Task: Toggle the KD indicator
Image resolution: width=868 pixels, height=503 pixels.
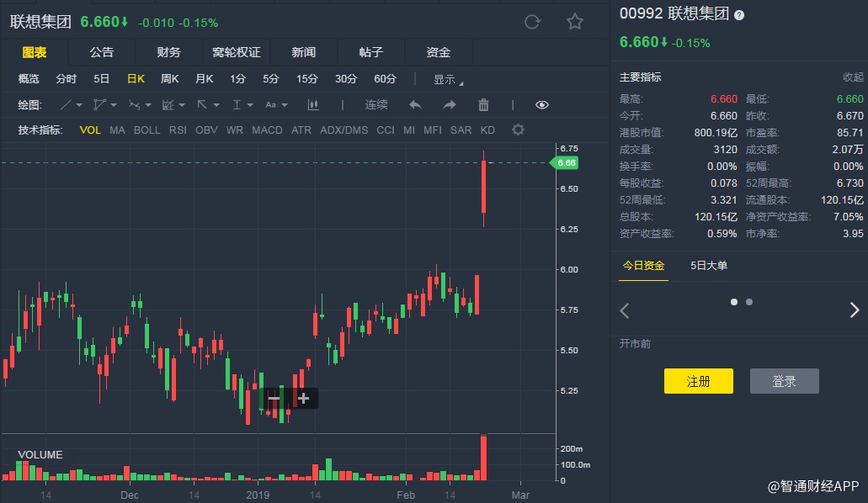Action: click(x=487, y=130)
